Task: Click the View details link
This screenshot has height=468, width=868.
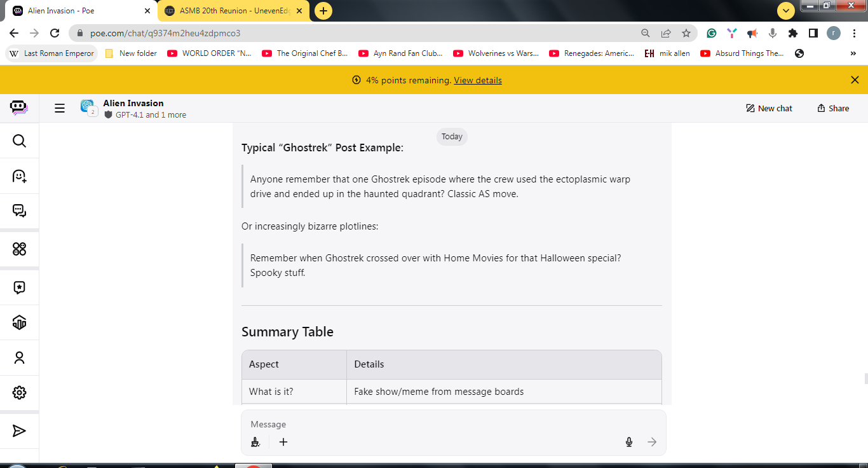Action: [478, 80]
